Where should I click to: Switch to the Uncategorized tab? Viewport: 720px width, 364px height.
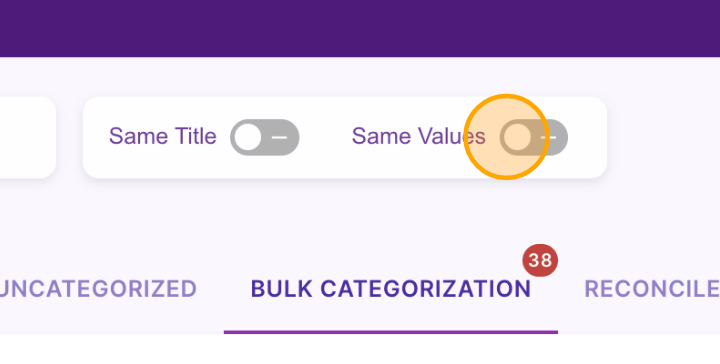(x=97, y=289)
